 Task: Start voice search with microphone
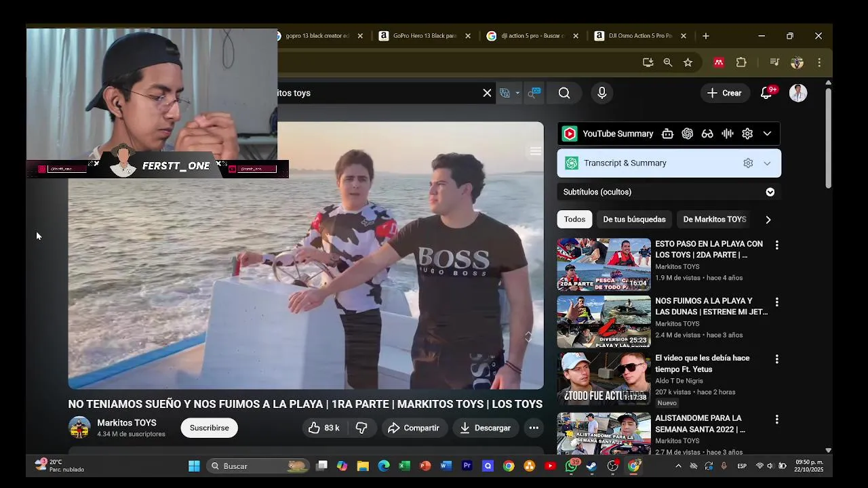tap(601, 93)
